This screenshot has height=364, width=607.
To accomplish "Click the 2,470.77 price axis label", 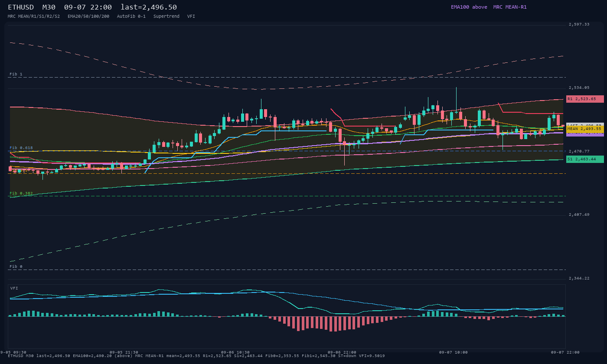I will (579, 151).
